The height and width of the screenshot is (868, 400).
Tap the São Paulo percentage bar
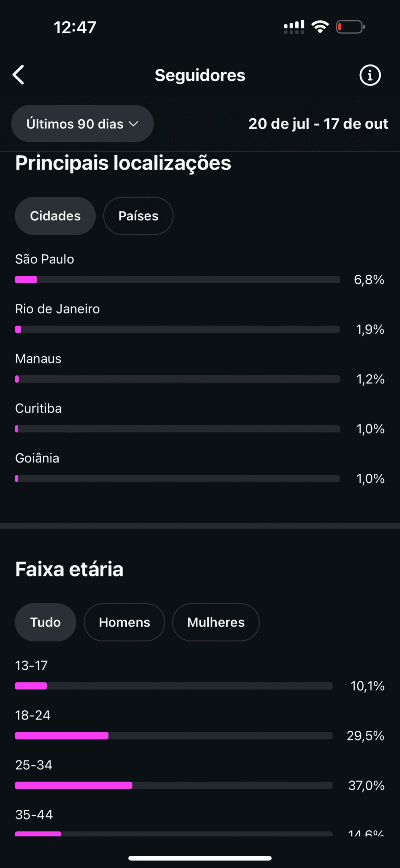(177, 280)
